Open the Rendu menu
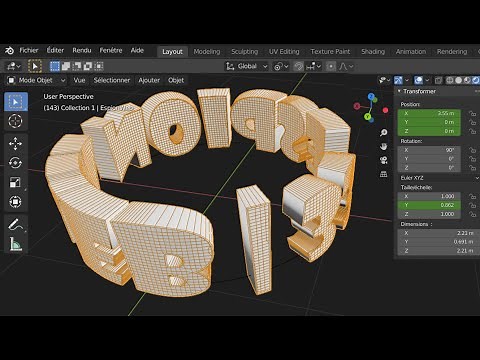Screen dimensions: 480x360 82,50
